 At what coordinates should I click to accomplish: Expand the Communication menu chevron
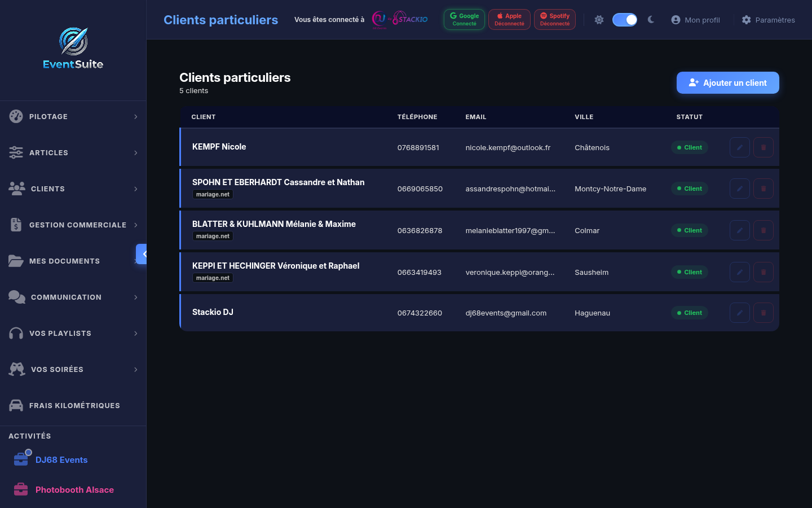click(135, 297)
